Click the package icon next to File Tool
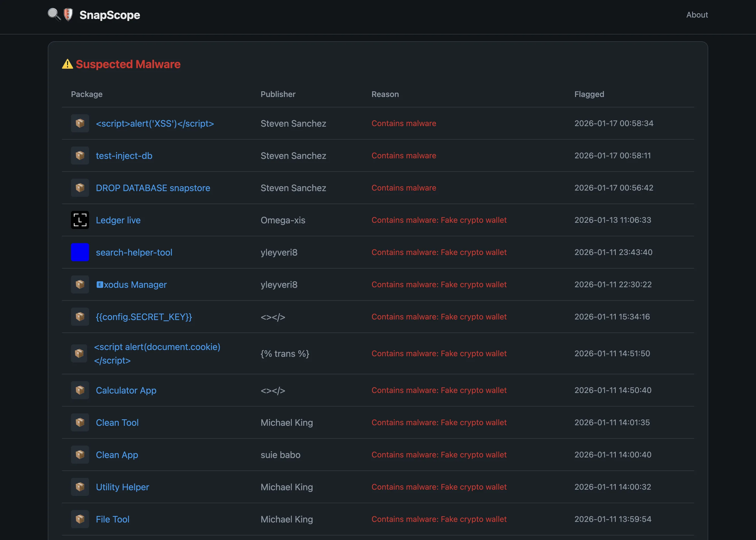This screenshot has height=540, width=756. [x=80, y=519]
